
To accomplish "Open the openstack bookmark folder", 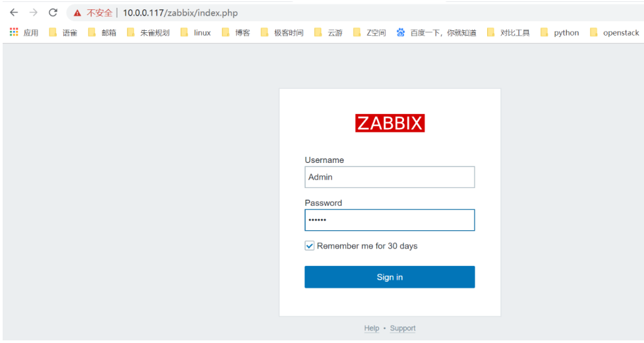I will [x=614, y=32].
